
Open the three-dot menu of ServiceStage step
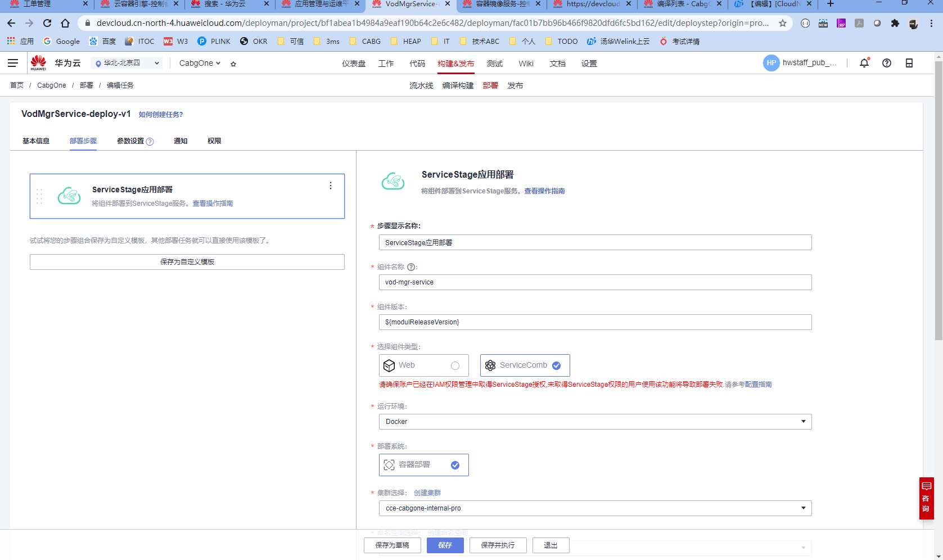[x=331, y=186]
